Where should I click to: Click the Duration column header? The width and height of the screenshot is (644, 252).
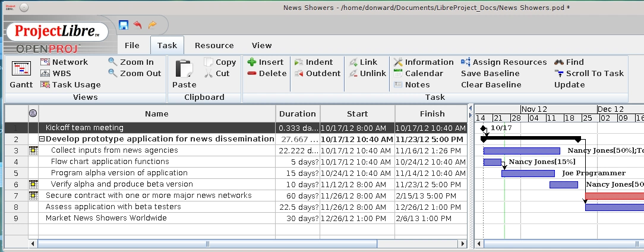click(x=298, y=114)
